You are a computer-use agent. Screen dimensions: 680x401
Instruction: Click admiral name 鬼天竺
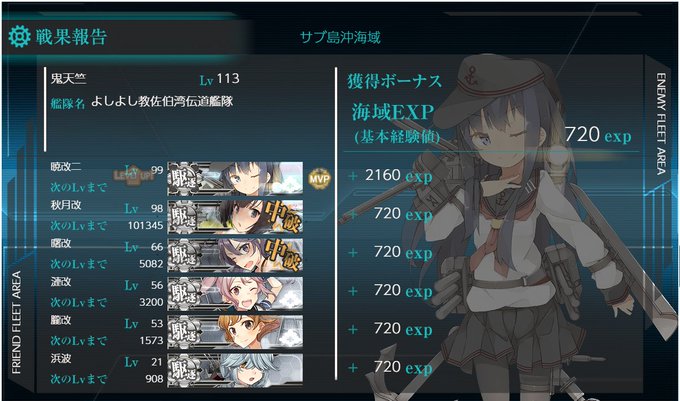68,78
